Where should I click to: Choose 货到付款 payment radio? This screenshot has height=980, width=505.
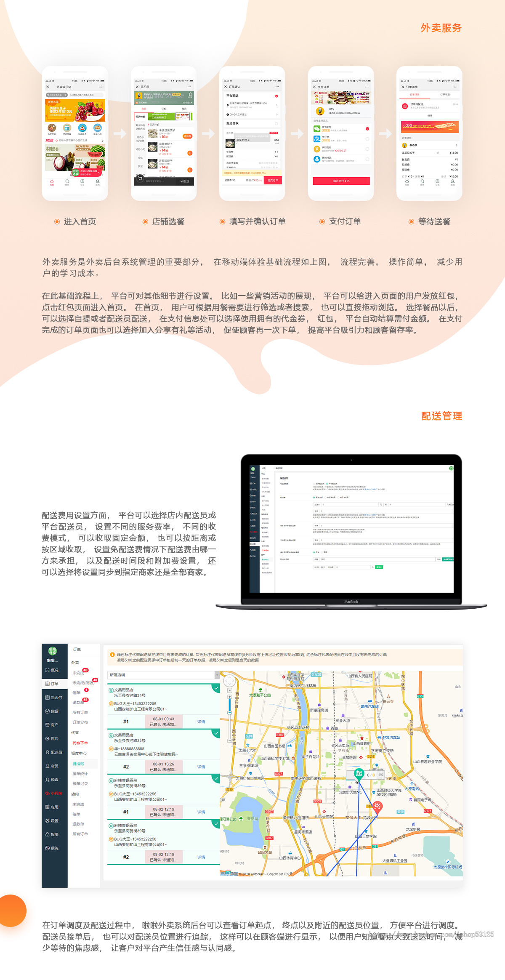click(367, 159)
